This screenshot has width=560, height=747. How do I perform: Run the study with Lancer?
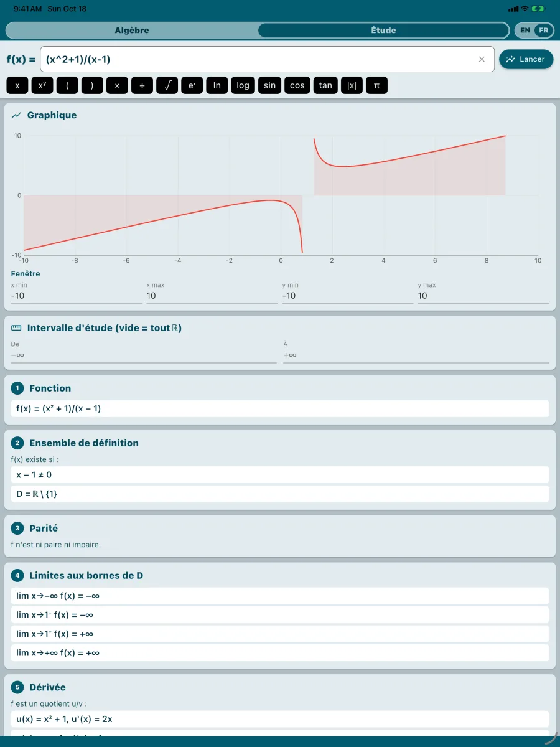coord(526,59)
